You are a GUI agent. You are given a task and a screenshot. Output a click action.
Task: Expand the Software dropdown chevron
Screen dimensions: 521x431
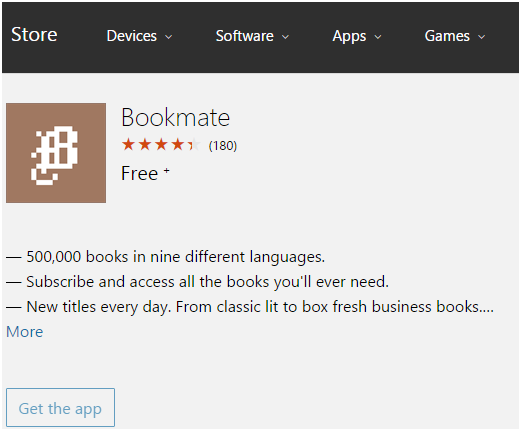285,37
